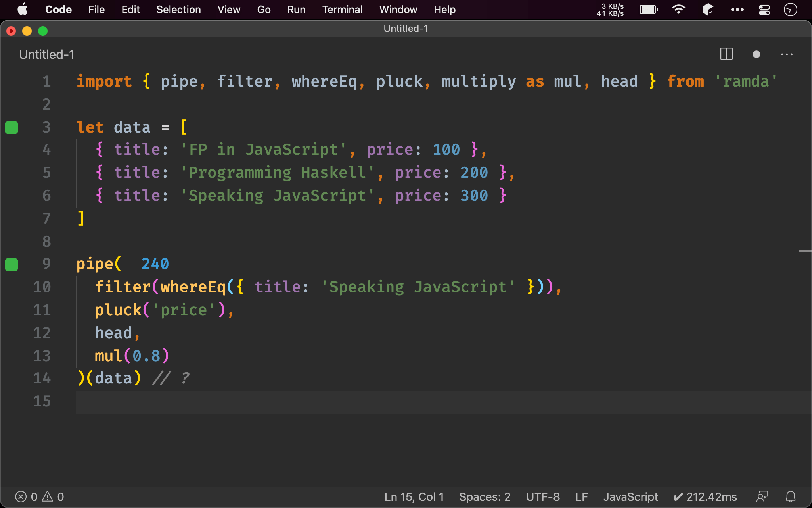
Task: Click line number 7 in the gutter
Action: coord(46,218)
